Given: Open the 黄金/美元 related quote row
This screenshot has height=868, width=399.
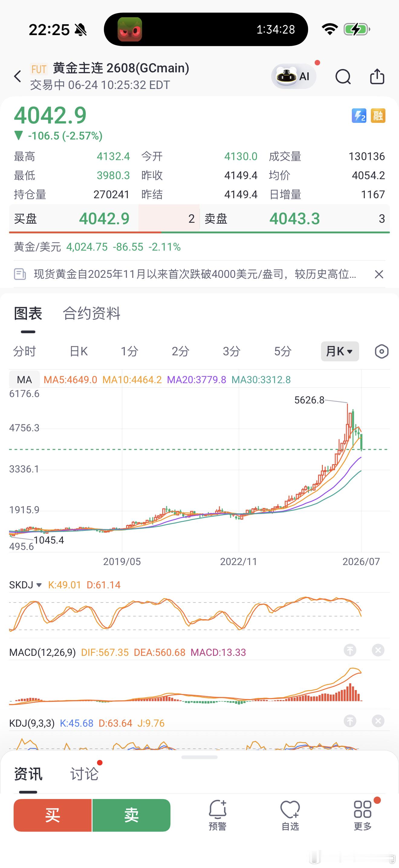Looking at the screenshot, I should pos(199,247).
